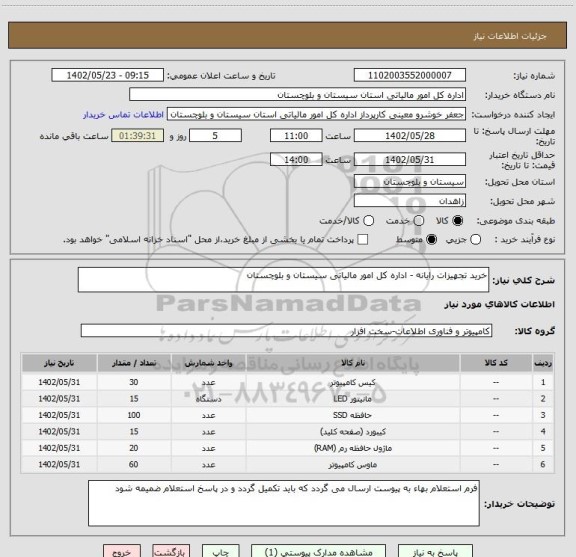This screenshot has width=576, height=557.
Task: Click the response deadline time 11:00 field
Action: tap(296, 136)
